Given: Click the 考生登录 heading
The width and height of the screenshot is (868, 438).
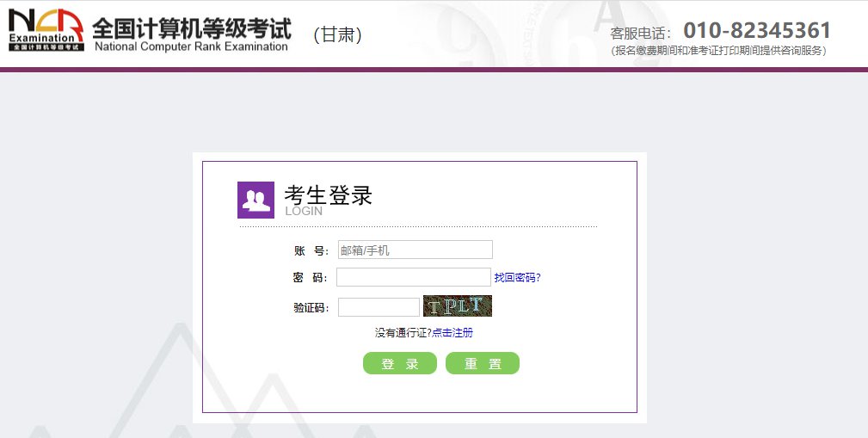Looking at the screenshot, I should click(x=328, y=195).
